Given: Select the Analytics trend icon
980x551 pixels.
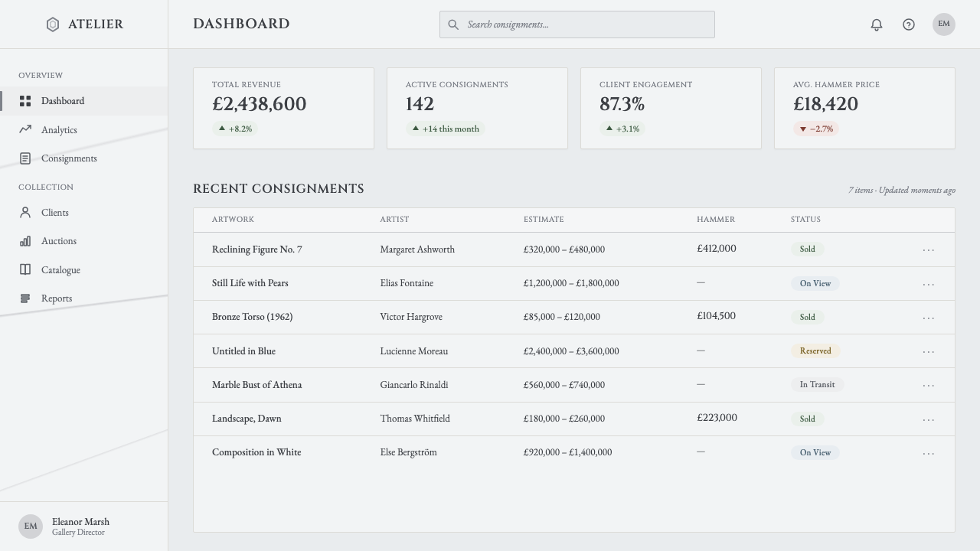Looking at the screenshot, I should pyautogui.click(x=25, y=129).
